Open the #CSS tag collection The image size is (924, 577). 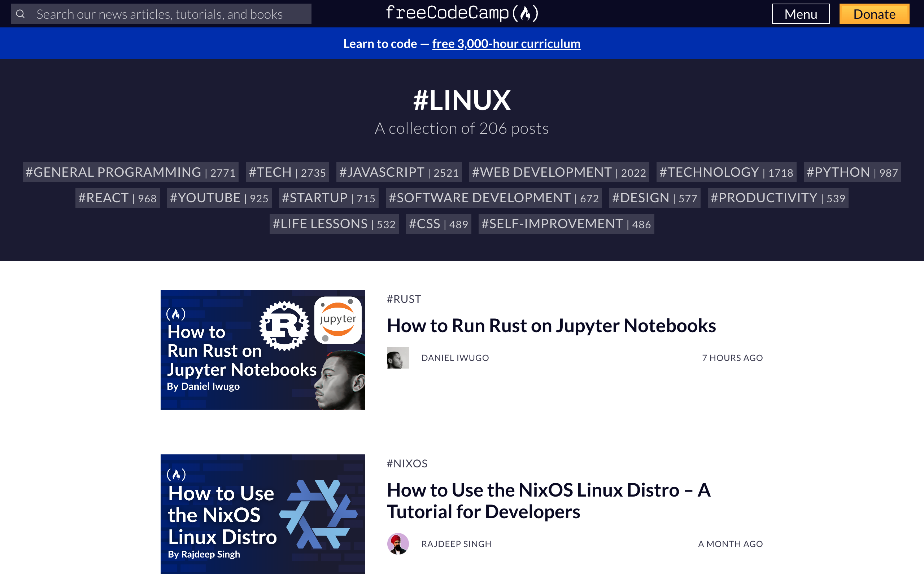[438, 224]
